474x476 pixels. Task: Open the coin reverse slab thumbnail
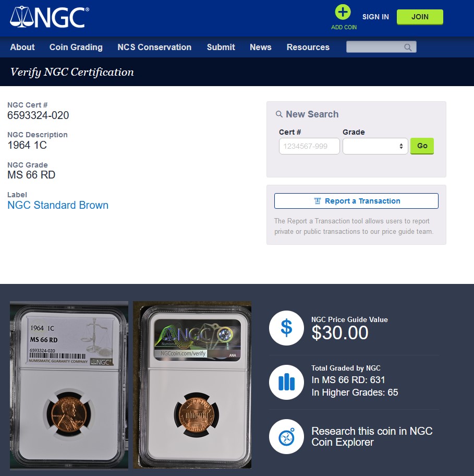(x=192, y=385)
